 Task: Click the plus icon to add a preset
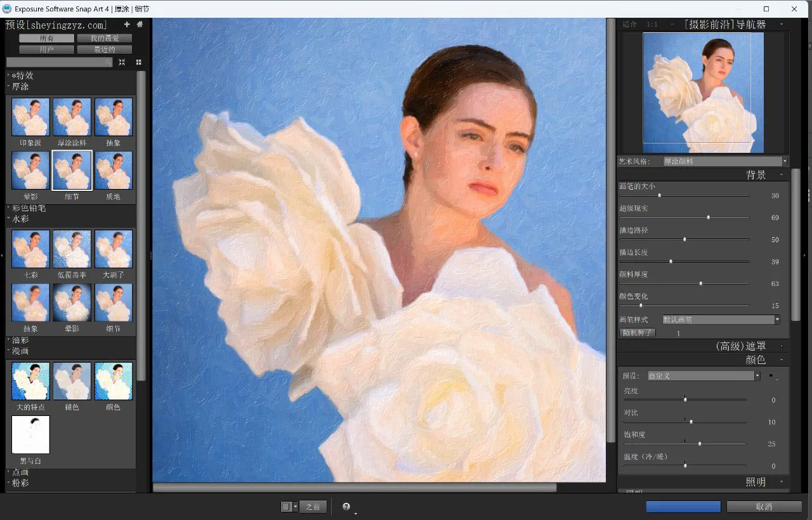(x=127, y=25)
